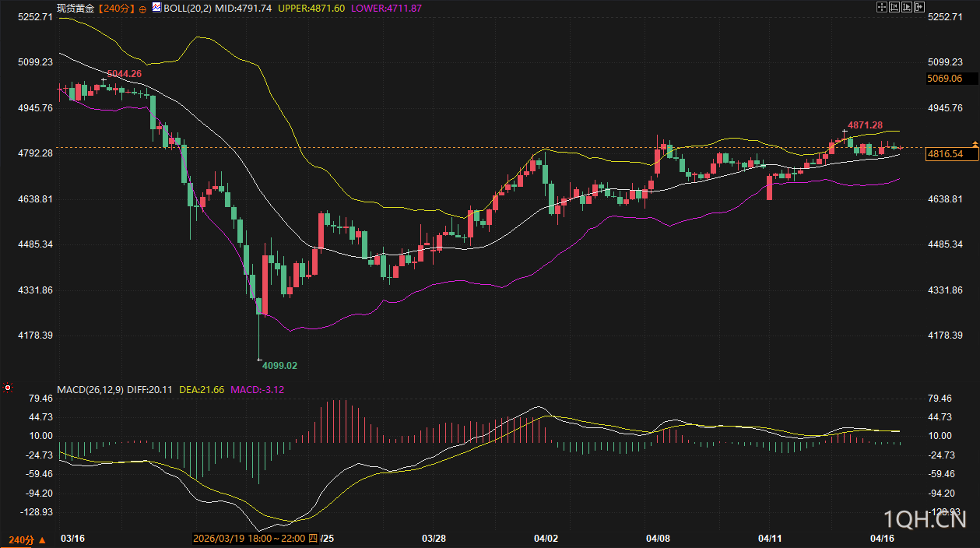980x548 pixels.
Task: Click the jump-to-start chart icon
Action: tap(894, 7)
